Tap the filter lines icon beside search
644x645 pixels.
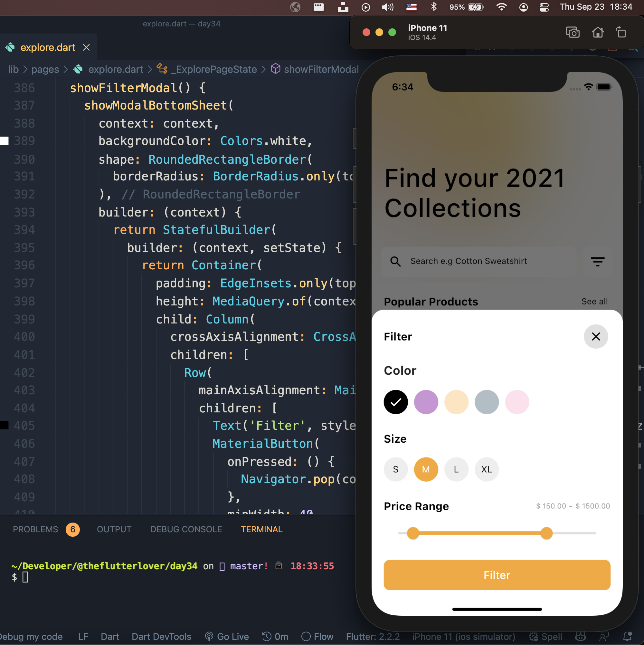[x=598, y=261]
